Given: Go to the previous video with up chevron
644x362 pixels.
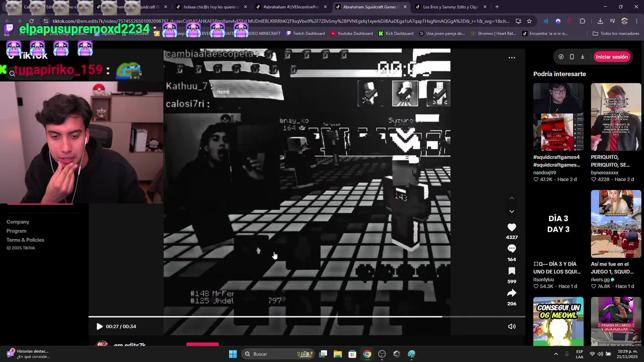Looking at the screenshot, I should (512, 198).
